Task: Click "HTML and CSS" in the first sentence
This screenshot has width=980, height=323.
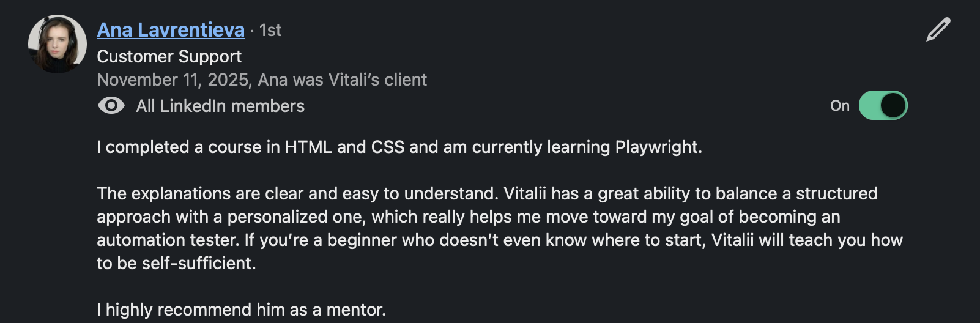Action: (x=345, y=147)
